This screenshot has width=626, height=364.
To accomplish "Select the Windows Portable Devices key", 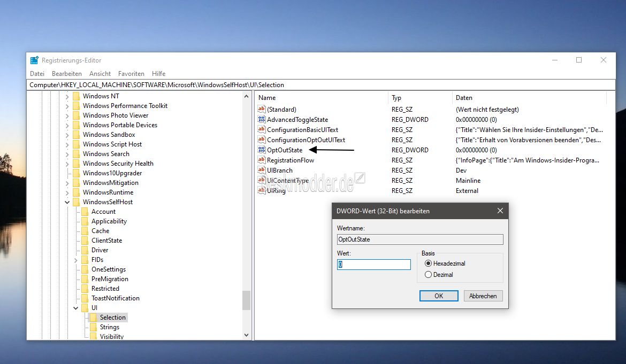I will click(120, 125).
